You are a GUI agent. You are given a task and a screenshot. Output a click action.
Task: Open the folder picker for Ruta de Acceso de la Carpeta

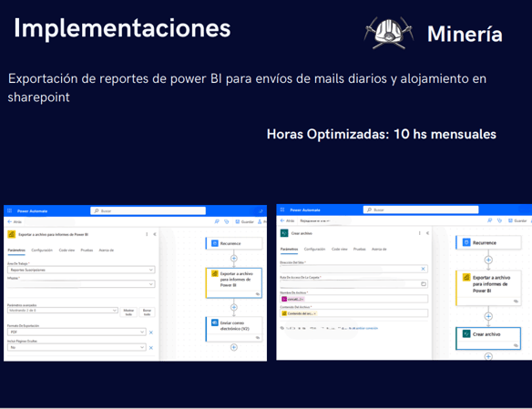pos(424,284)
